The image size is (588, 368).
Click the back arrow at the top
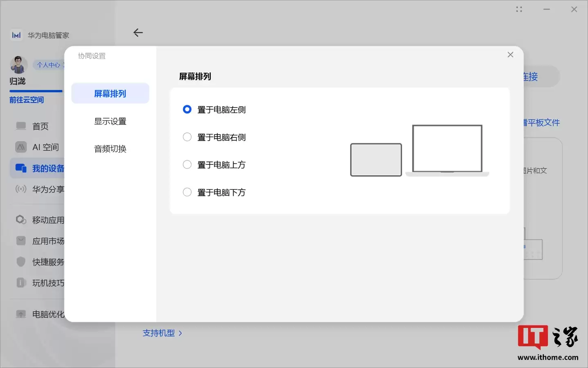coord(138,33)
